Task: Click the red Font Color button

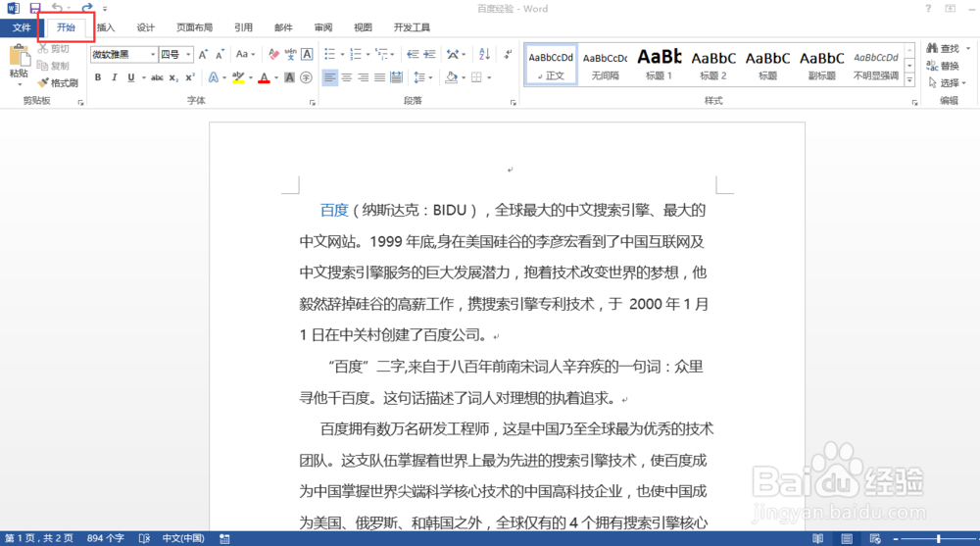Action: tap(265, 77)
